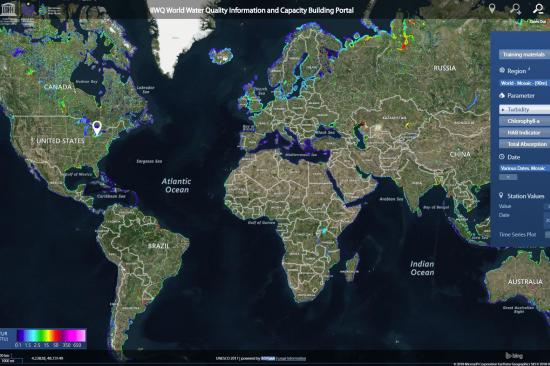
Task: Open the Legal Information link in footer
Action: [291, 358]
